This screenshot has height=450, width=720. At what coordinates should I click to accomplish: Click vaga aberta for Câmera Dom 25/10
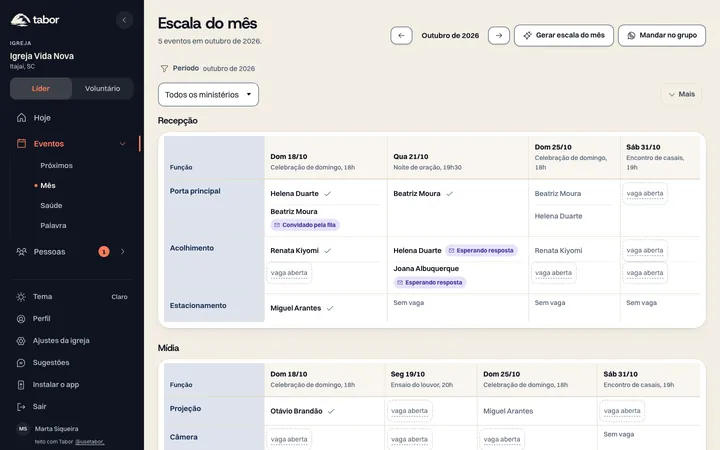502,439
